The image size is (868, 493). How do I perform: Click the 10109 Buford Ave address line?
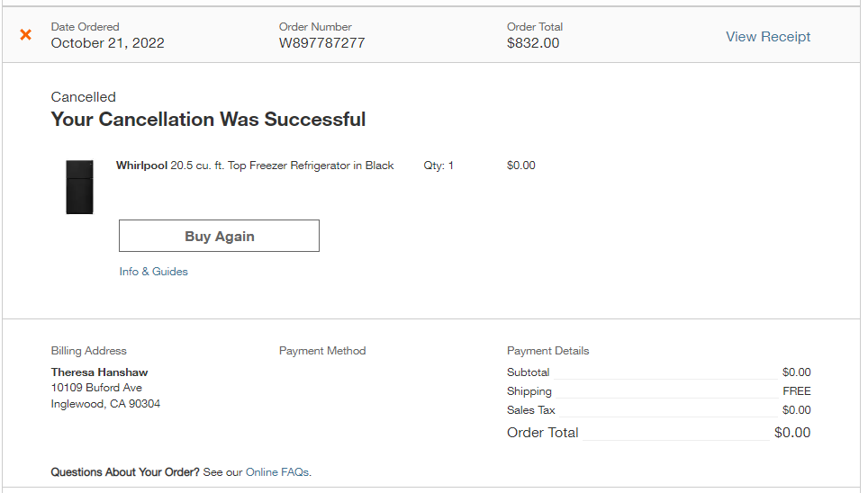(96, 388)
